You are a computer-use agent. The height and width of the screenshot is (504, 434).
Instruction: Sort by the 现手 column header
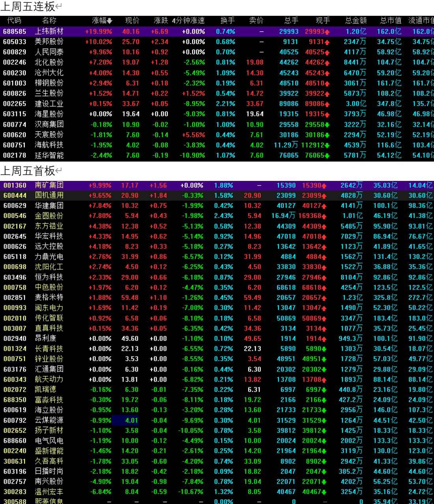(323, 21)
